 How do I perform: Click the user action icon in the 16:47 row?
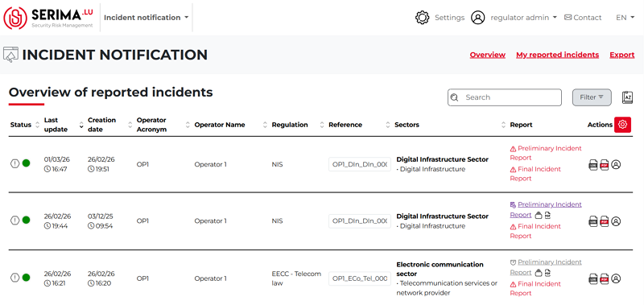616,164
